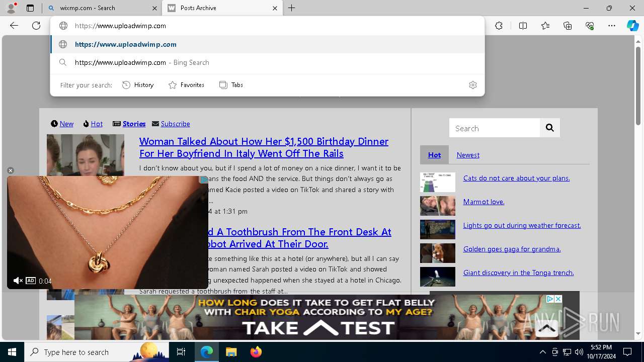Click the browser Back arrow

point(14,26)
